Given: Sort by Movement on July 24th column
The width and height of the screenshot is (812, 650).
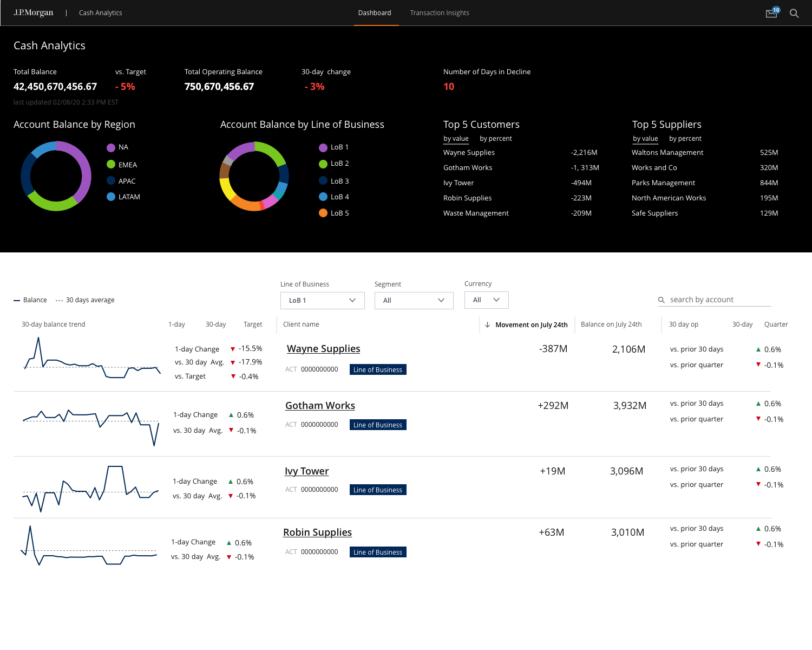Looking at the screenshot, I should (x=531, y=325).
